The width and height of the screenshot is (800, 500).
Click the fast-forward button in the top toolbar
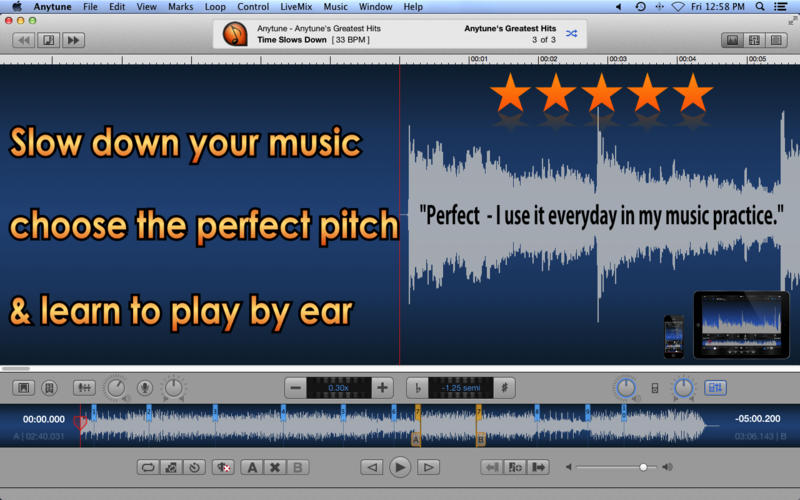73,40
